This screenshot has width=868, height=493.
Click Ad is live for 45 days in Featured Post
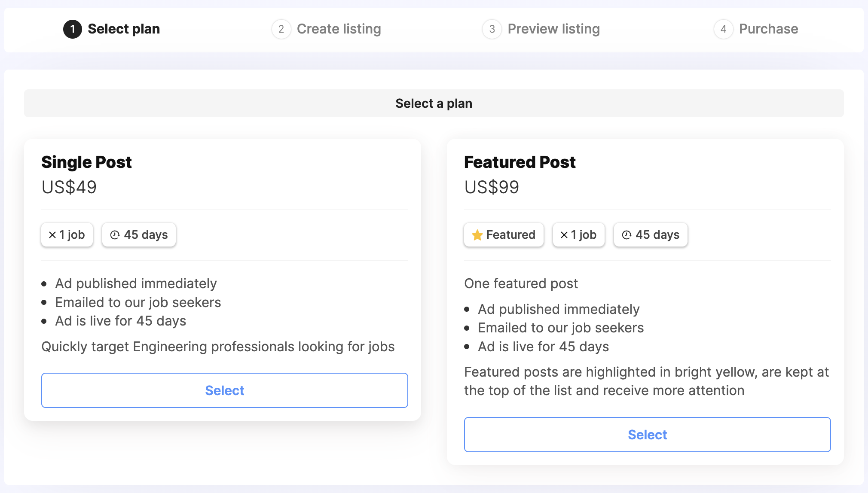point(544,347)
